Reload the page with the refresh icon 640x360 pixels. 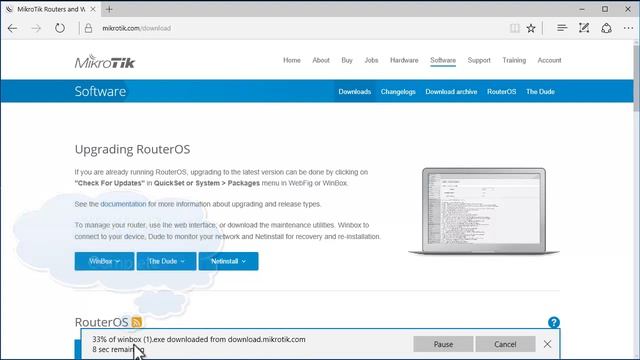click(x=60, y=28)
